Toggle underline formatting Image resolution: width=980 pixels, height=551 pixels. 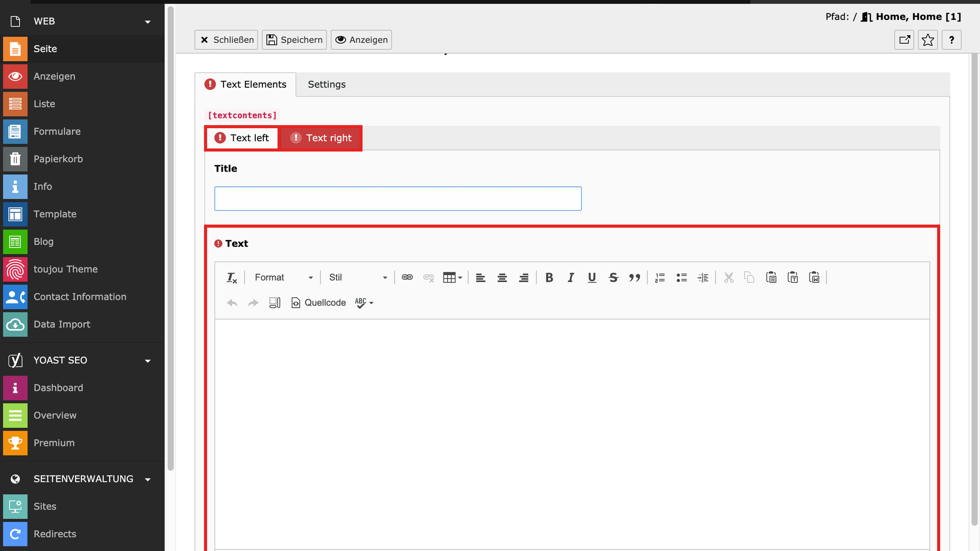tap(592, 278)
